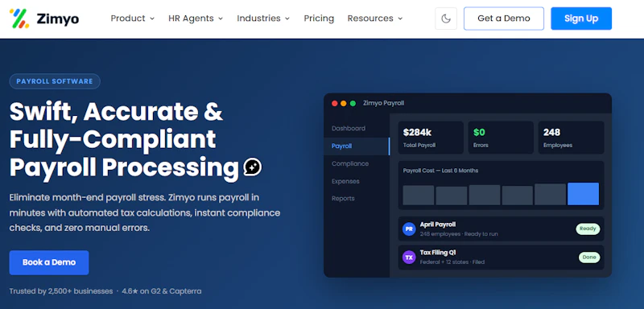Viewport: 644px width, 309px height.
Task: Click the $0 Errors card
Action: 501,138
